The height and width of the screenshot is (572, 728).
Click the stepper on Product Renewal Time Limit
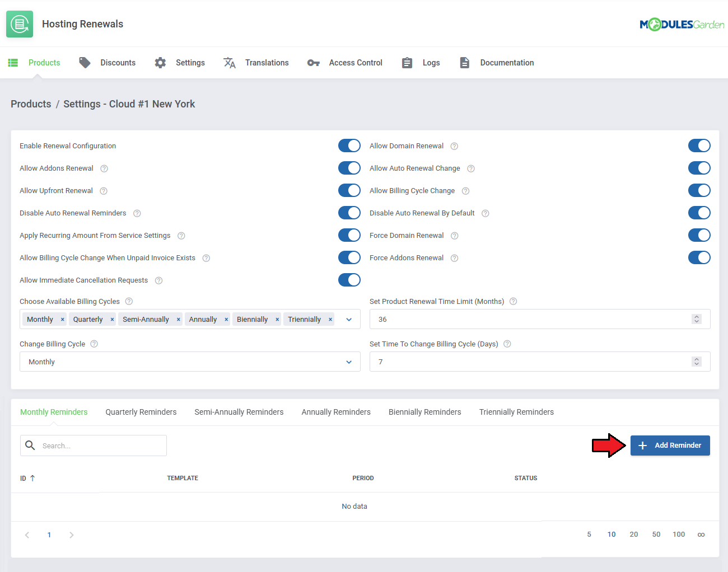click(x=697, y=319)
